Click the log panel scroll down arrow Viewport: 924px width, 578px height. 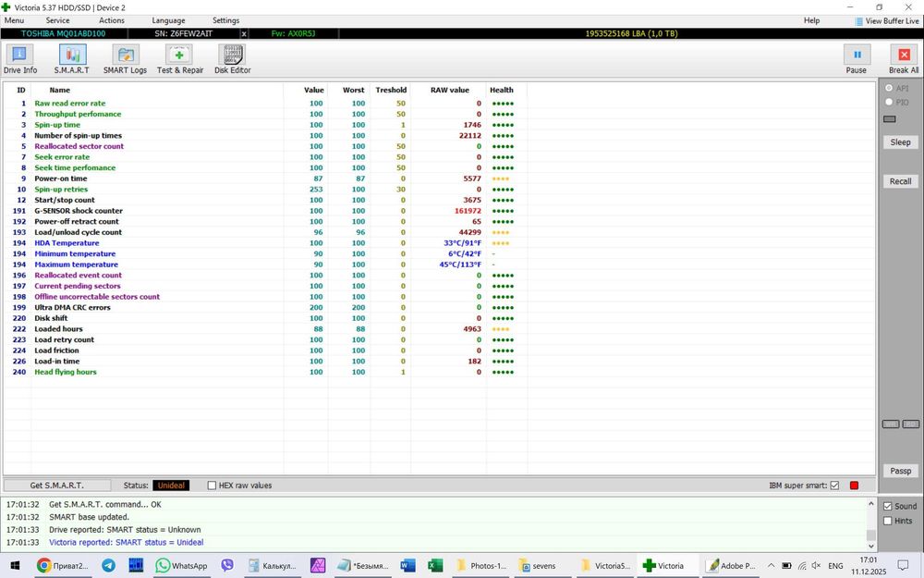pyautogui.click(x=870, y=547)
